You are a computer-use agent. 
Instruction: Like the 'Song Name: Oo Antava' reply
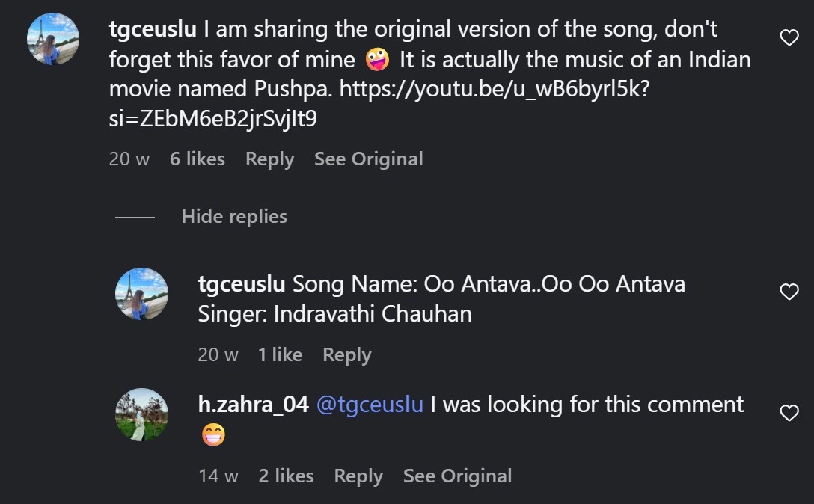(x=789, y=292)
